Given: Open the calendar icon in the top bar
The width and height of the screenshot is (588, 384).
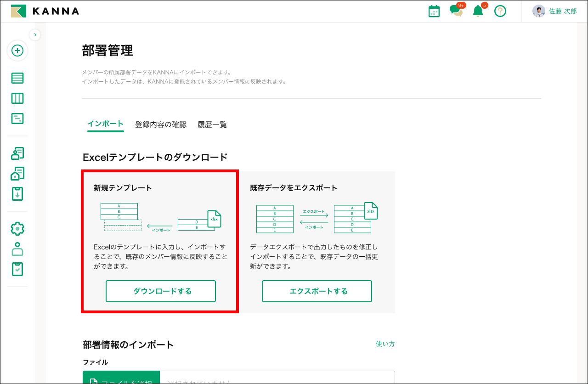Looking at the screenshot, I should point(434,11).
